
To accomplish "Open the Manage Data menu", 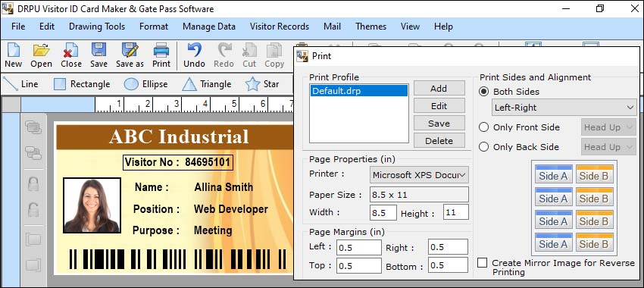I will tap(209, 27).
